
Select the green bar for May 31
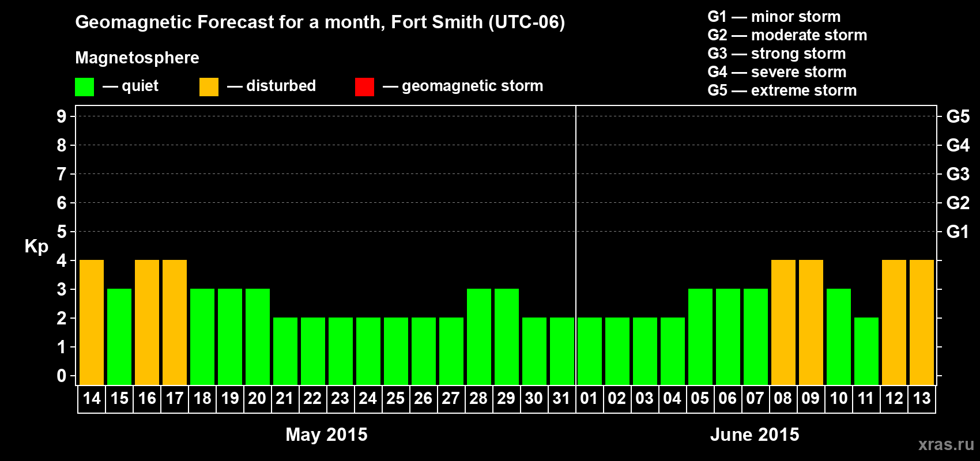[x=562, y=351]
